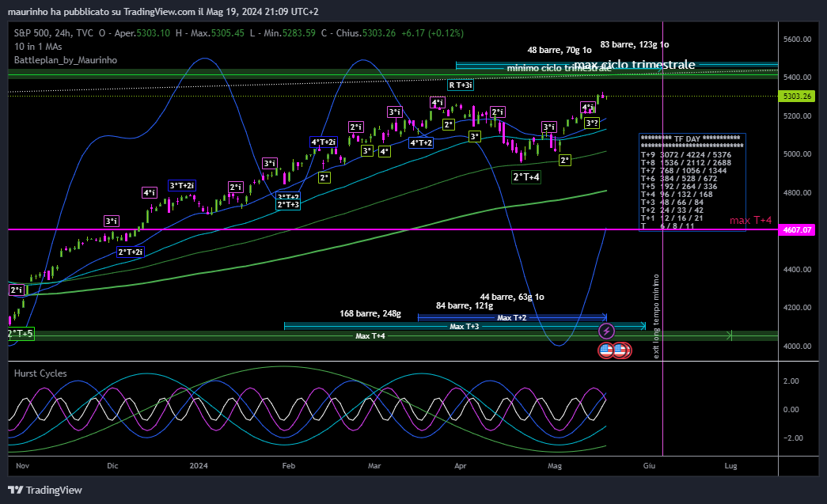Image resolution: width=827 pixels, height=504 pixels.
Task: Click the 'T+4 96 / 132 / 168' table row
Action: (x=677, y=194)
